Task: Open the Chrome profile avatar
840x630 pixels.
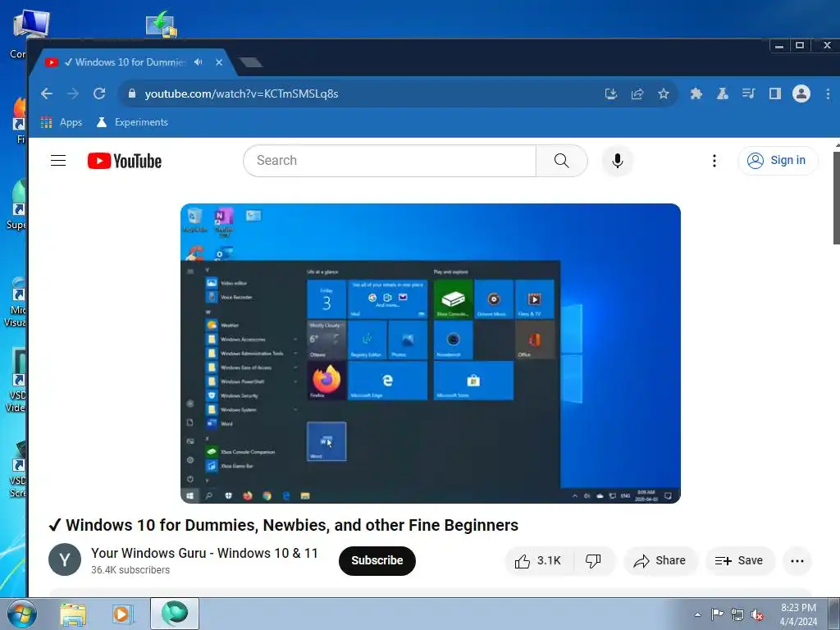Action: 801,94
